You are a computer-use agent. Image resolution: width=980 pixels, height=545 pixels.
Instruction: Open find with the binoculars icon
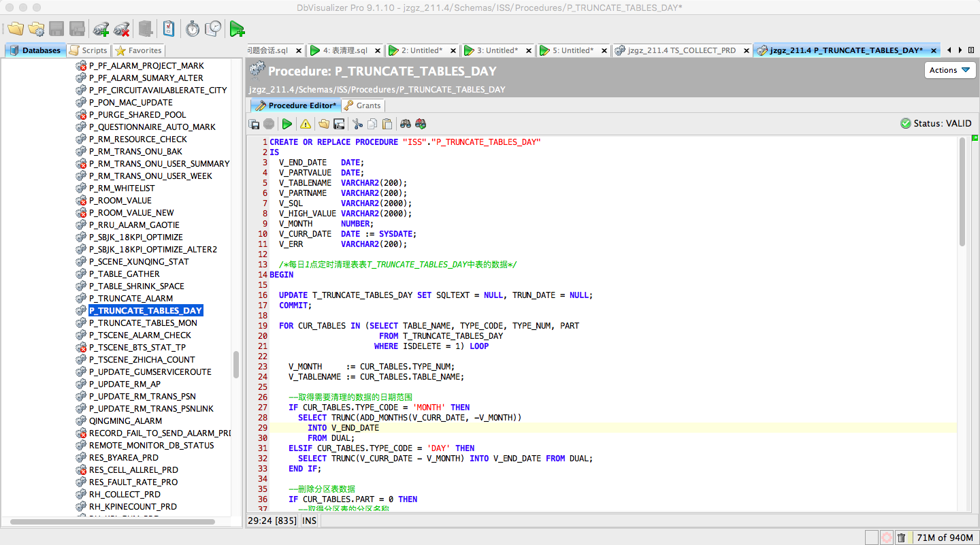(406, 124)
